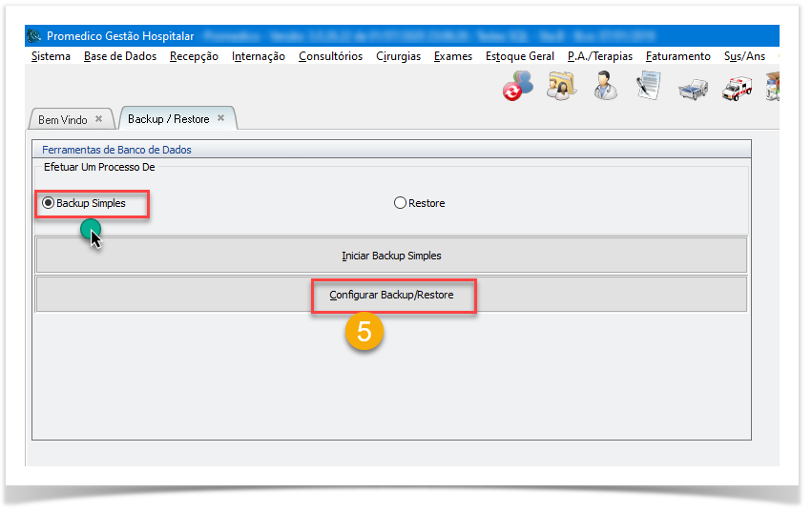Open the Estoque Geral menu

pos(519,56)
